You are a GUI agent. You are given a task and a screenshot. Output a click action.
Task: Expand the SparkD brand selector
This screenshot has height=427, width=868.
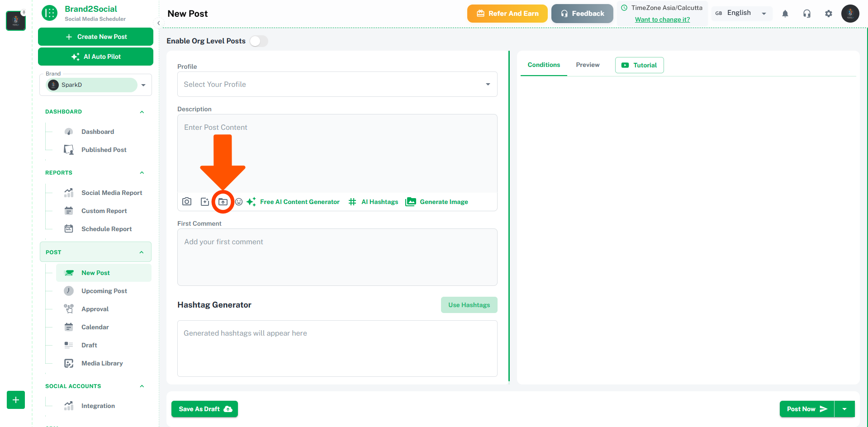click(144, 85)
